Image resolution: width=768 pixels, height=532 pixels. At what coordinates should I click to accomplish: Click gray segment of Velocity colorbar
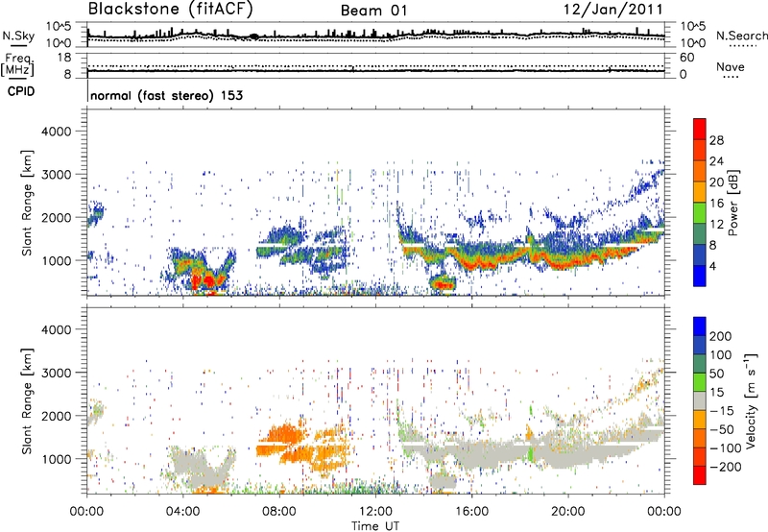coord(700,401)
